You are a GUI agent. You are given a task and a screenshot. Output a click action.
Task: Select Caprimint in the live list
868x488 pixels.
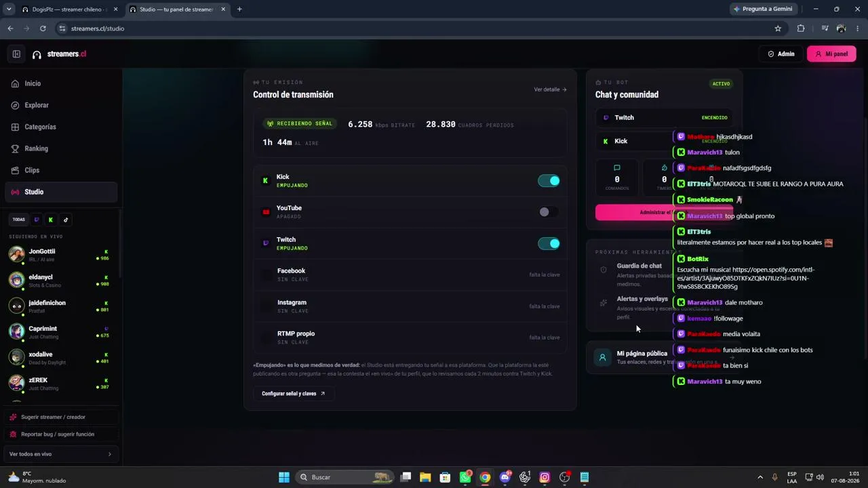coord(61,331)
